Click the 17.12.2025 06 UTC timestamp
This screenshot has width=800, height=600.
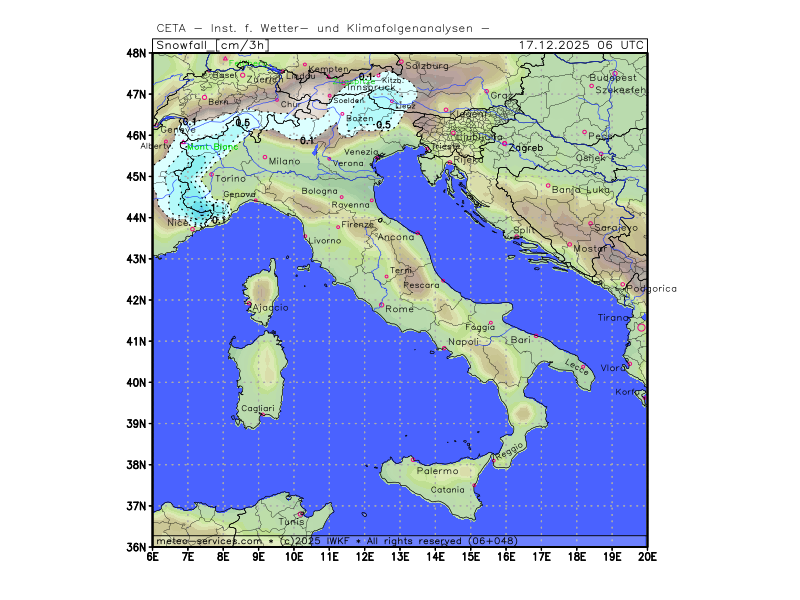pyautogui.click(x=582, y=45)
